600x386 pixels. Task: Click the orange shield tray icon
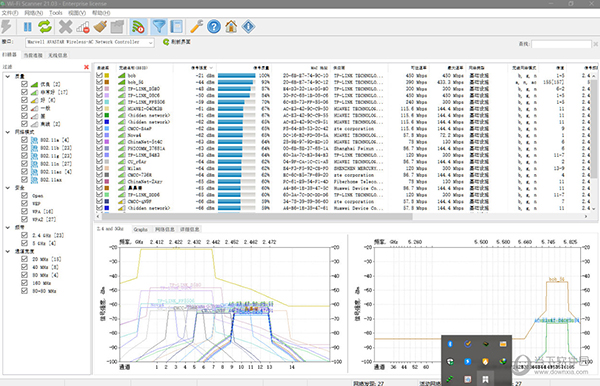(x=485, y=361)
